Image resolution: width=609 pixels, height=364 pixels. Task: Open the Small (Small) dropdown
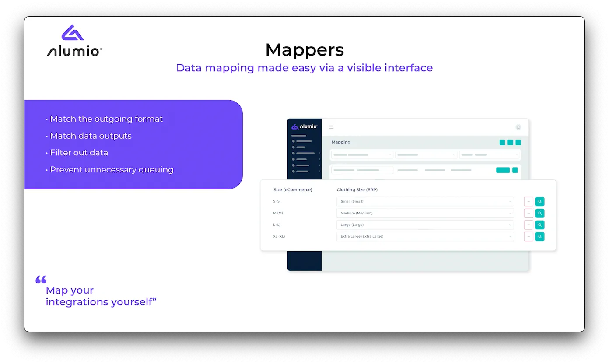point(425,202)
